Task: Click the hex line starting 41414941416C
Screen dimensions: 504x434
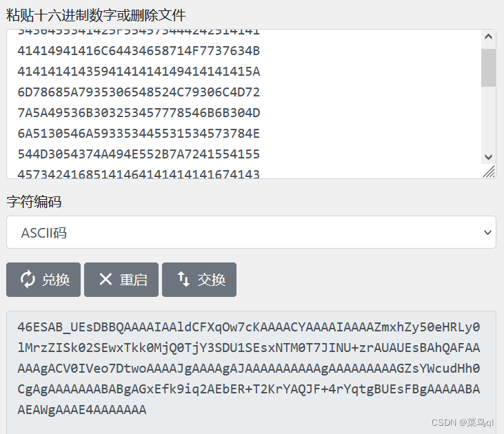Action: point(139,51)
